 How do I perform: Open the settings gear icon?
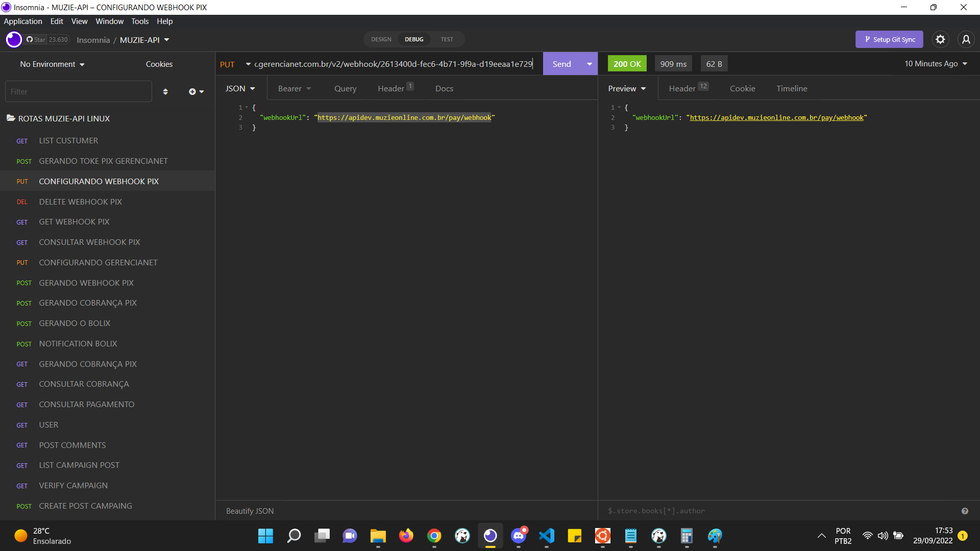point(940,39)
